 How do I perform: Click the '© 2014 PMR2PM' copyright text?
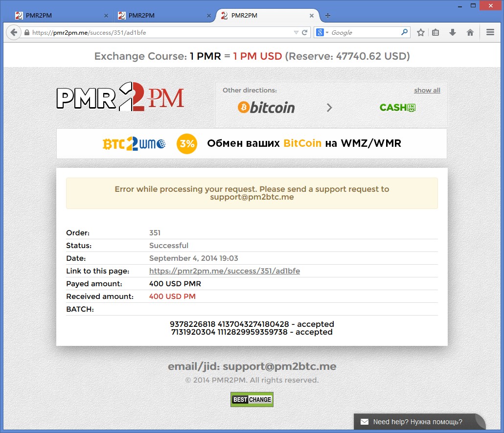point(252,380)
